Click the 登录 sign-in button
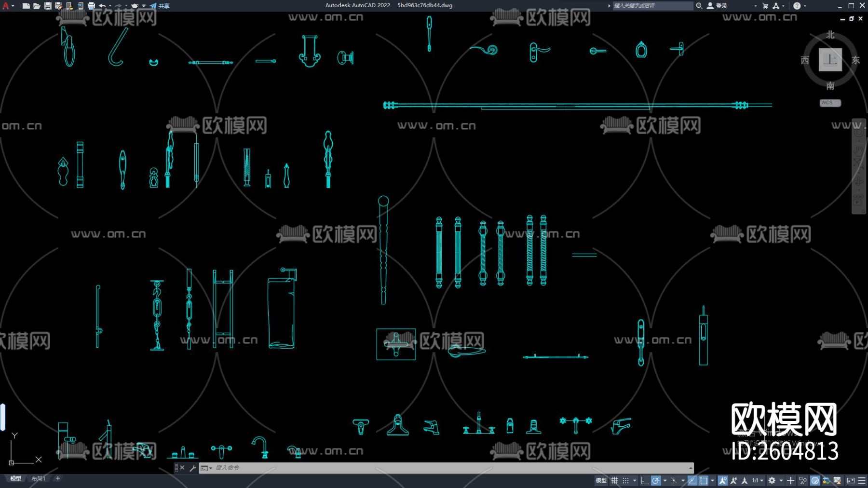Screen dimensions: 868x488 [717, 6]
